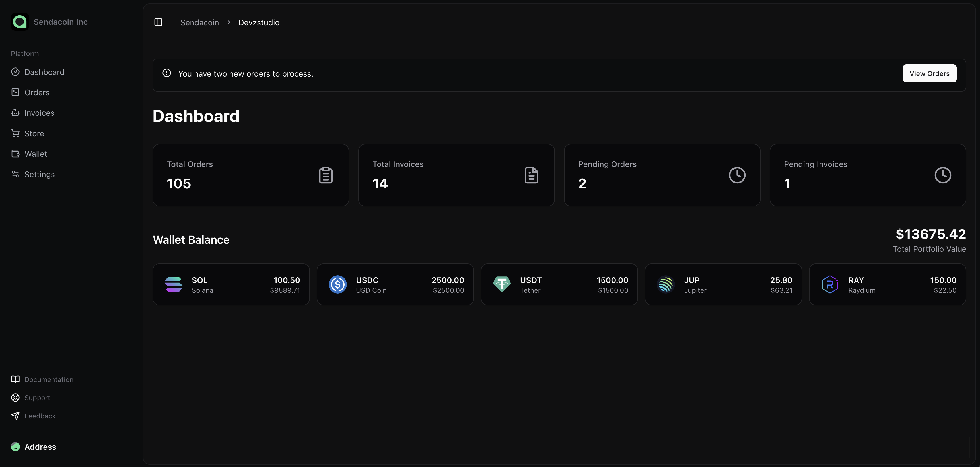
Task: Click the Sendacoin breadcrumb link
Action: pyautogui.click(x=199, y=22)
